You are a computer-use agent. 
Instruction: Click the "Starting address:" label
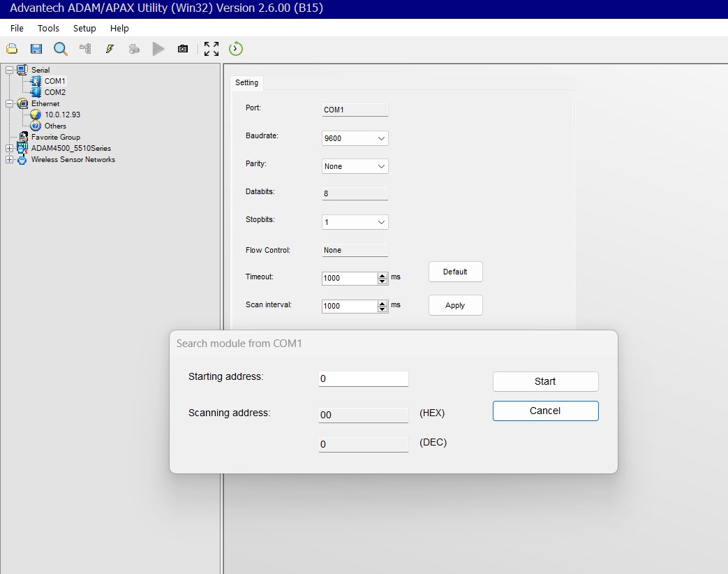coord(225,376)
